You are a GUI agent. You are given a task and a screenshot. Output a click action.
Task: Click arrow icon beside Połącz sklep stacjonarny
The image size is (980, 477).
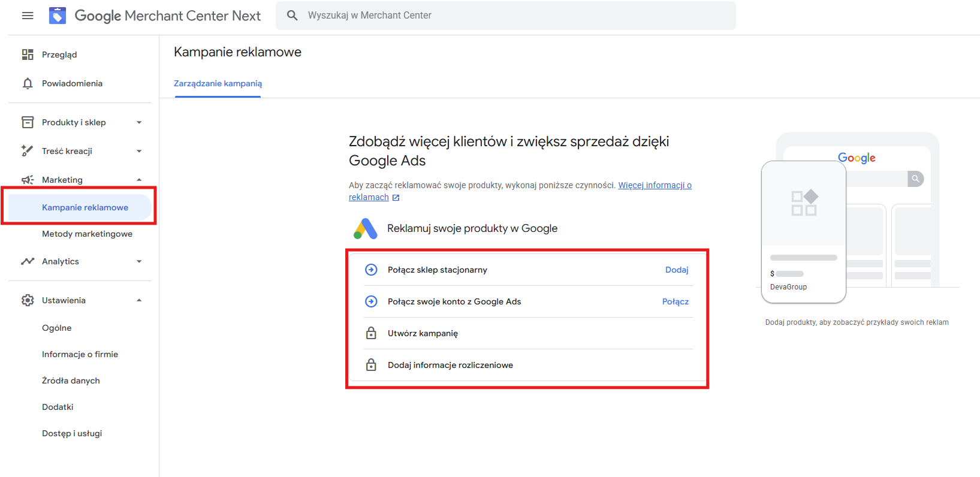pos(371,270)
